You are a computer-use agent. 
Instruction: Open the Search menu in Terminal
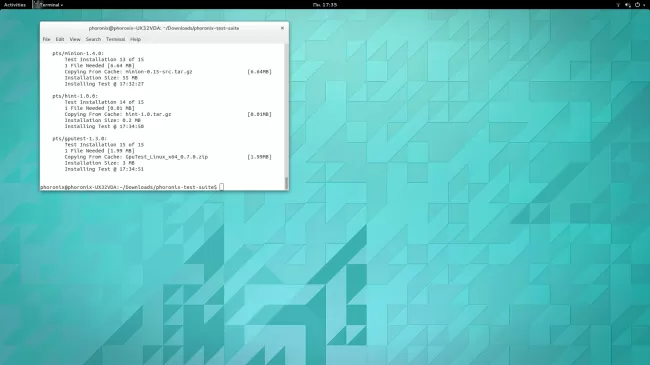point(93,39)
